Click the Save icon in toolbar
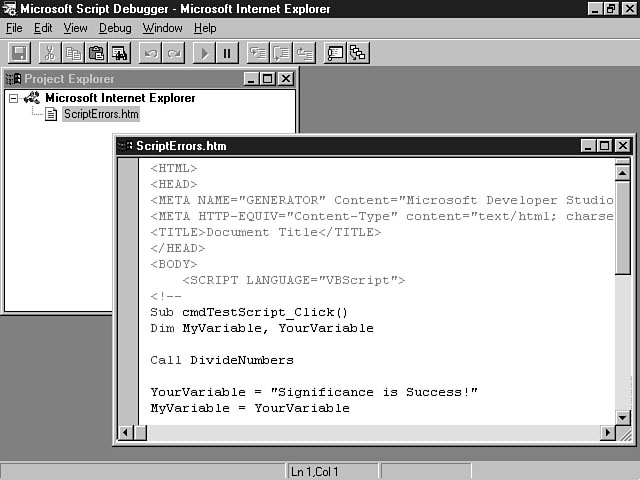 point(20,53)
